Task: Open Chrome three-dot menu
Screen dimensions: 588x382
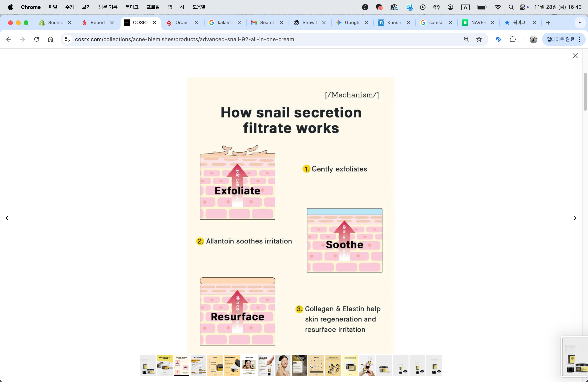Action: (x=580, y=39)
